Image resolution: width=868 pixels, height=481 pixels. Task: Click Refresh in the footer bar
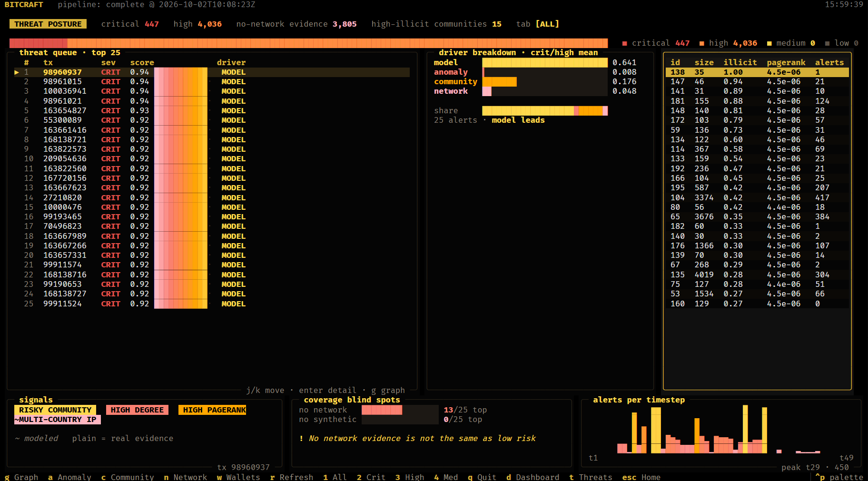pyautogui.click(x=292, y=477)
